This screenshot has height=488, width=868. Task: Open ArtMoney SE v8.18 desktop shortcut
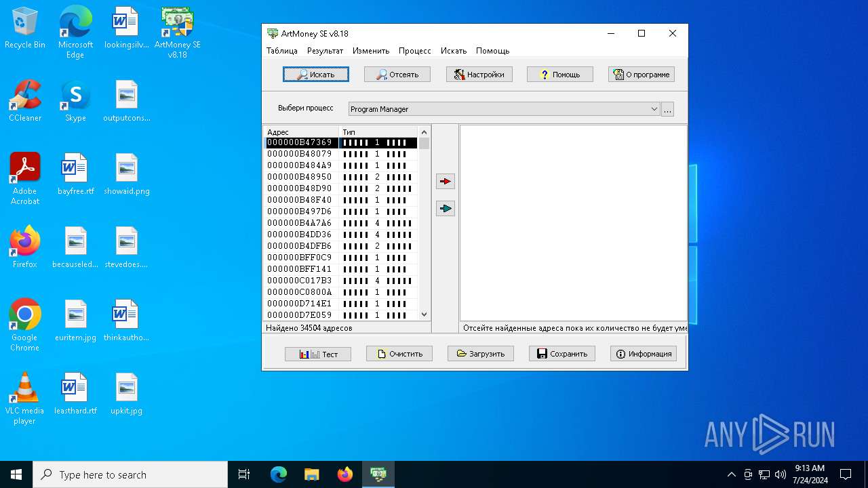coord(177,33)
